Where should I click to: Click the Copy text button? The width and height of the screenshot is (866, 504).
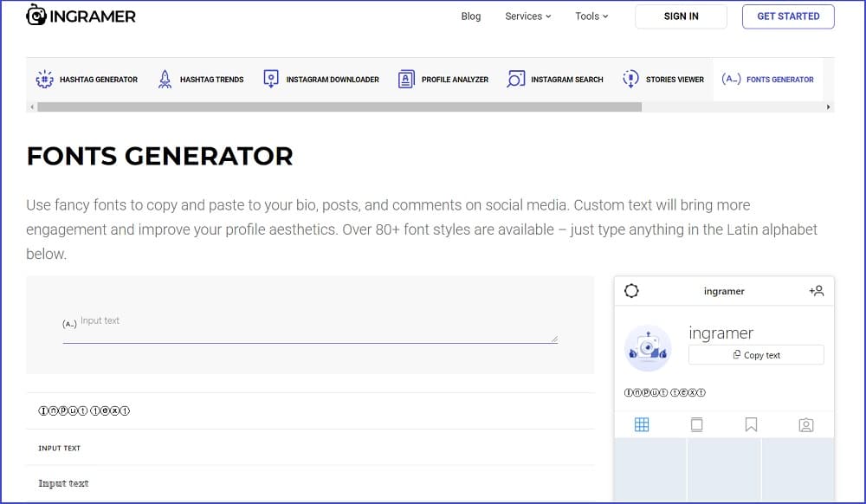pyautogui.click(x=756, y=355)
